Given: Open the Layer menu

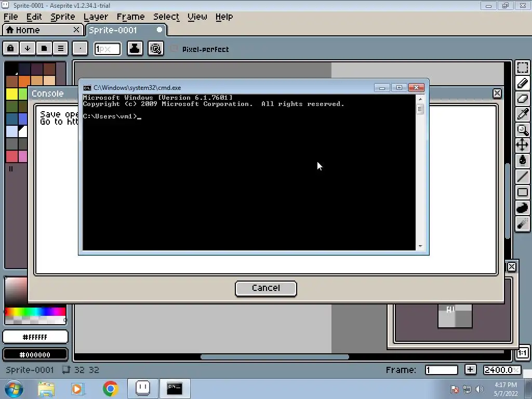Looking at the screenshot, I should (x=96, y=17).
